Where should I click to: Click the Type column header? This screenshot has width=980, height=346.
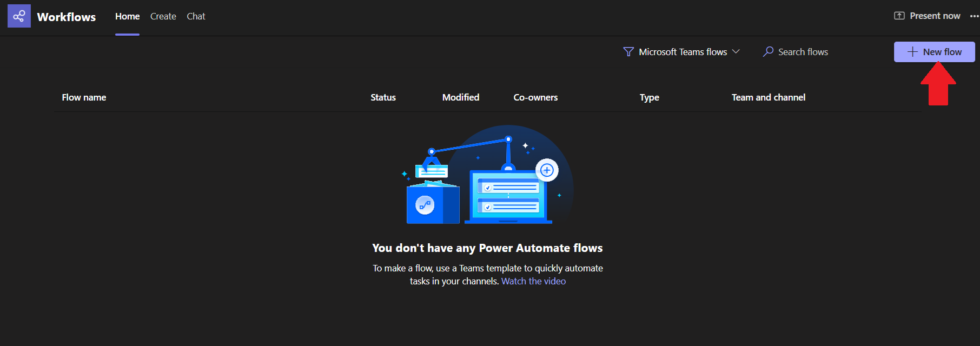click(x=649, y=97)
